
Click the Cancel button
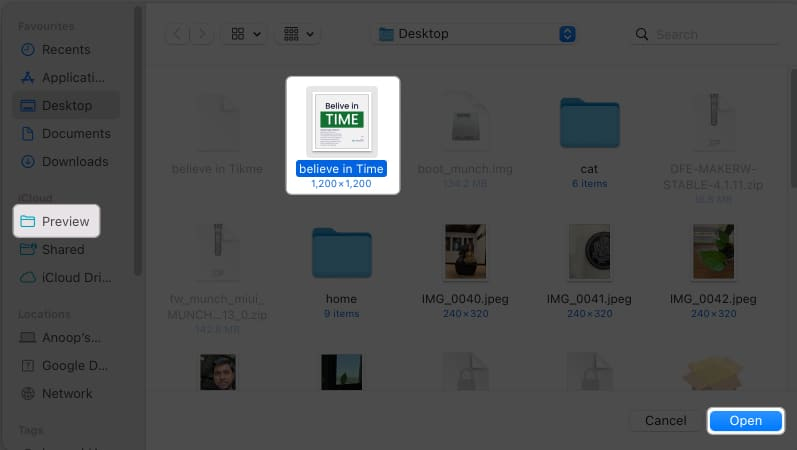pos(665,421)
